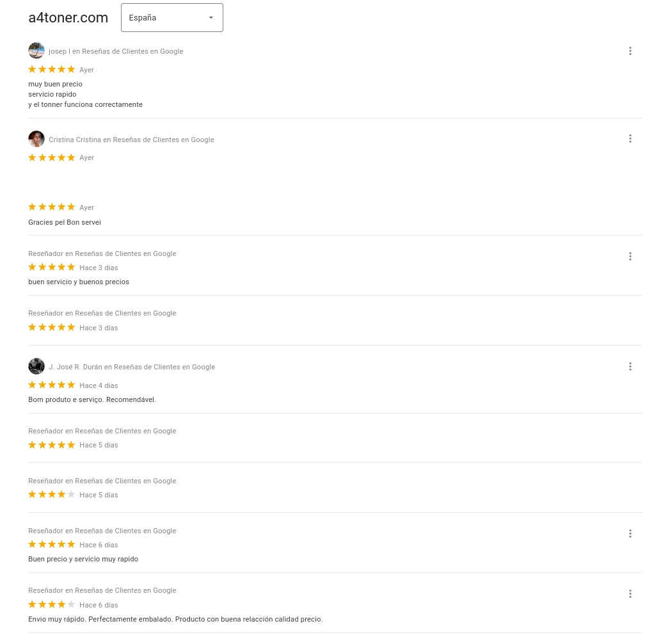Open options menu for 'Envio muy rápido' review
The width and height of the screenshot is (645, 644).
[x=630, y=593]
